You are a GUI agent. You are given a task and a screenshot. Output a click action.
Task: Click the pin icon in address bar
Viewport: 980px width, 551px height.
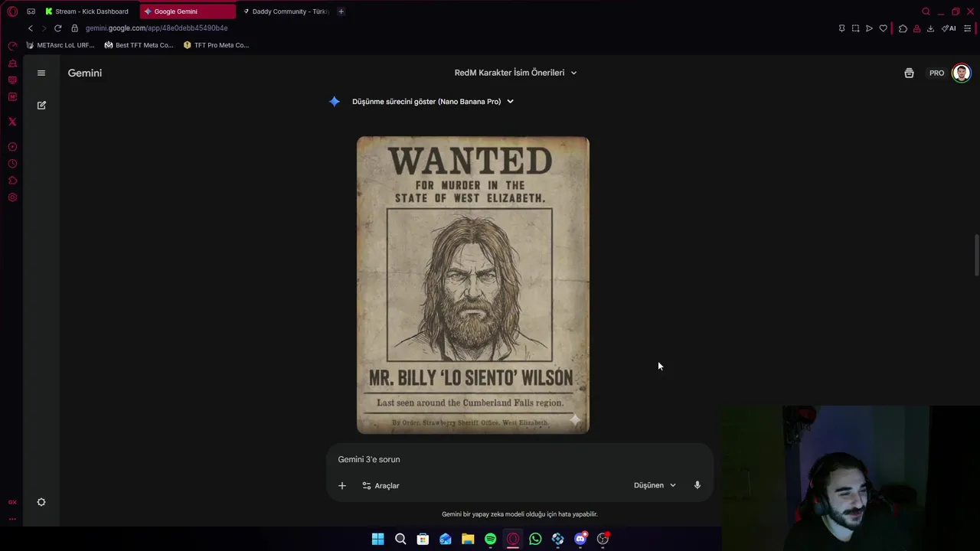coord(841,28)
